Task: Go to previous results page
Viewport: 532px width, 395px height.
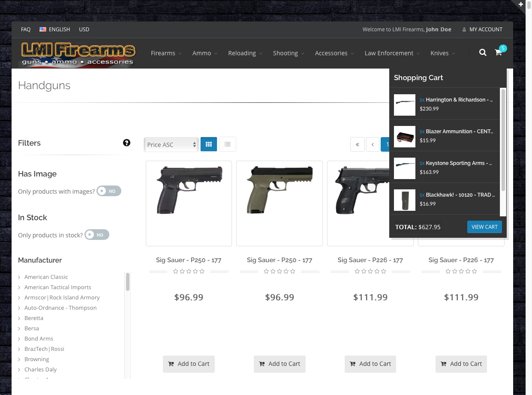Action: coord(373,144)
